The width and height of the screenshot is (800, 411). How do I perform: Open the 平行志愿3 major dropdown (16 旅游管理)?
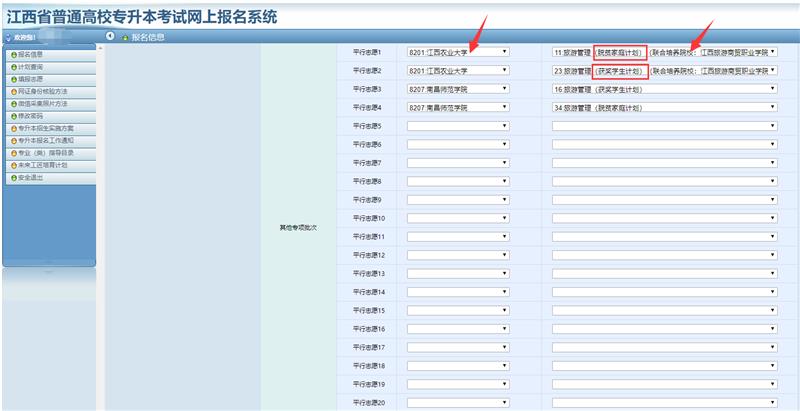(x=665, y=89)
